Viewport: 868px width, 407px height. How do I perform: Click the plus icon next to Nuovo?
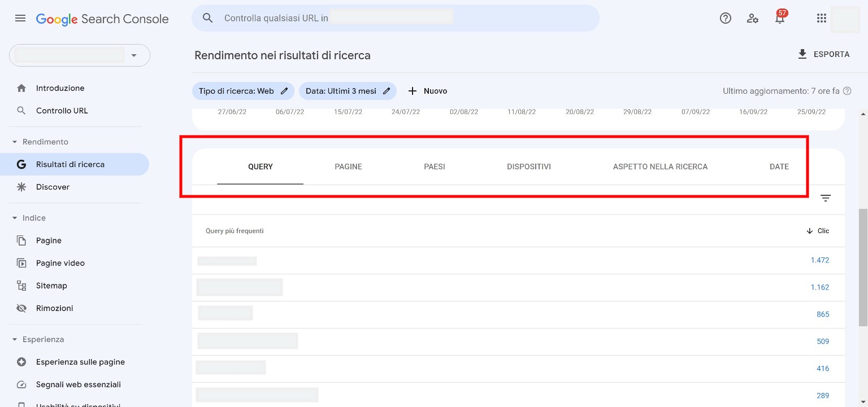[x=413, y=91]
